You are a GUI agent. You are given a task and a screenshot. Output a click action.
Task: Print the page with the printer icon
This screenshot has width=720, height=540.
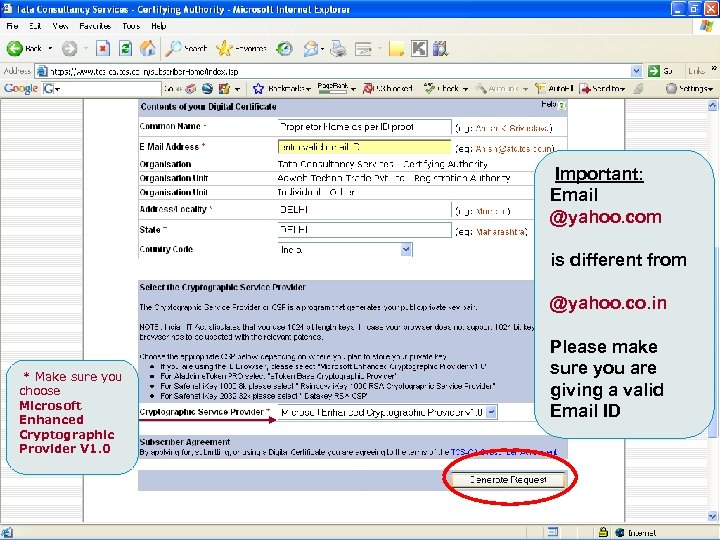[x=339, y=48]
